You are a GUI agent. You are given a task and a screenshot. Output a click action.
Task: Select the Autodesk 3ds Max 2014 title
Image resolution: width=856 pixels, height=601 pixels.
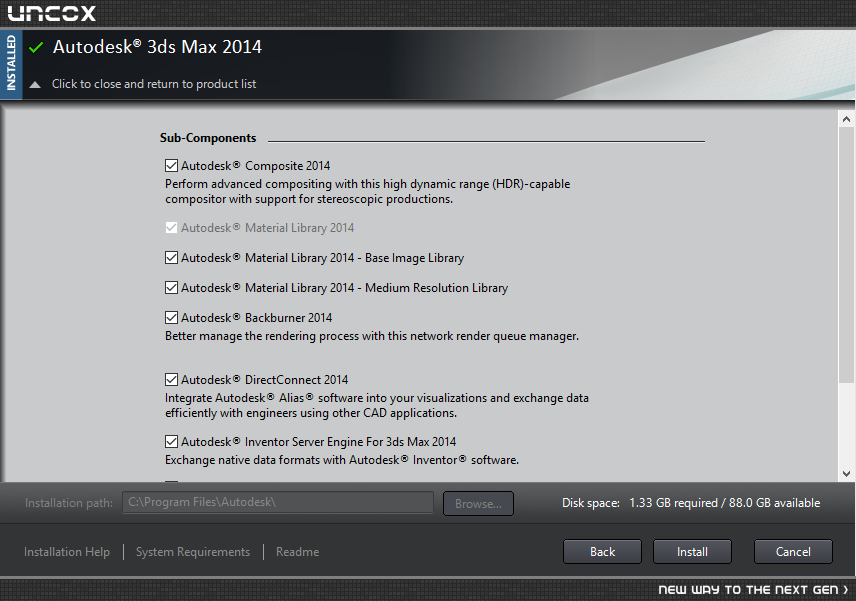157,47
